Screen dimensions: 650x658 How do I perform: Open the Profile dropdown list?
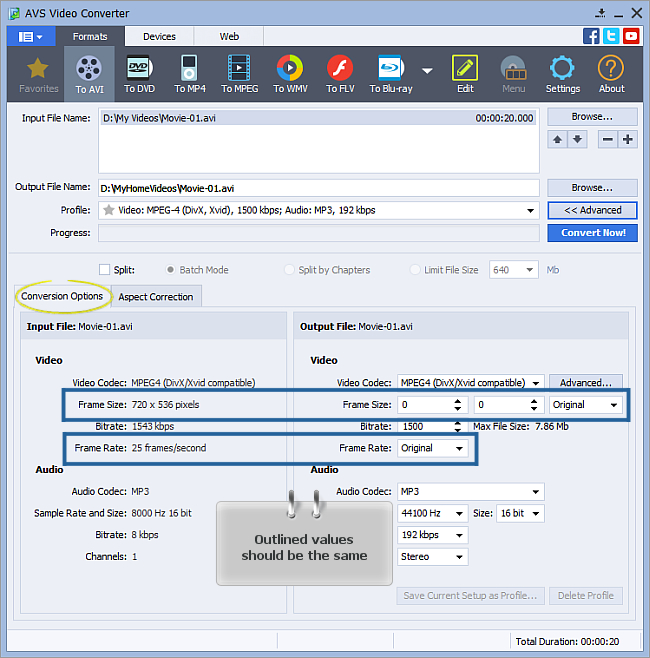pos(530,210)
